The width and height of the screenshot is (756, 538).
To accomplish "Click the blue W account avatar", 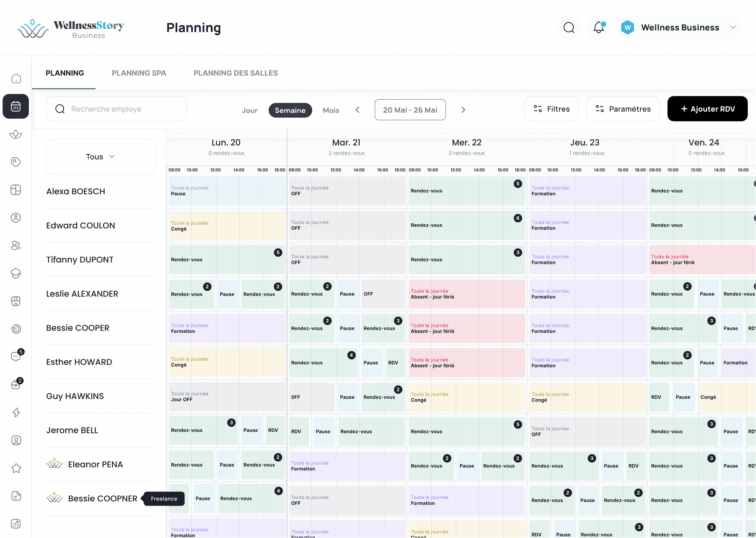I will (x=628, y=27).
